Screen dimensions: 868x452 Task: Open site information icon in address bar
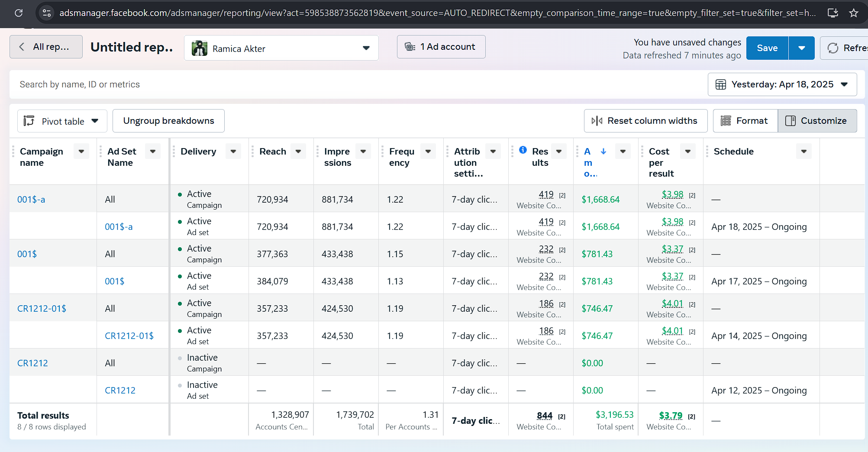click(47, 13)
